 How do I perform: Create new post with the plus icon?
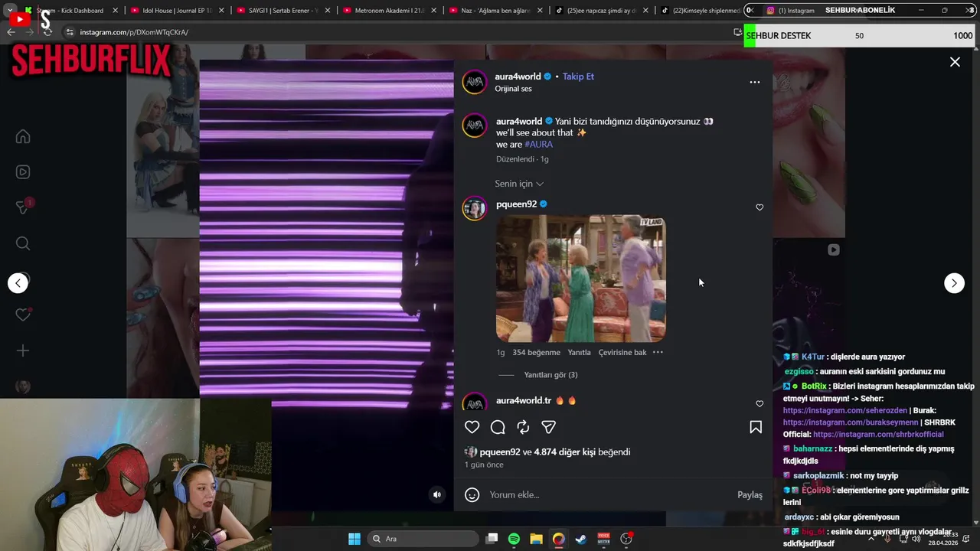pyautogui.click(x=23, y=350)
